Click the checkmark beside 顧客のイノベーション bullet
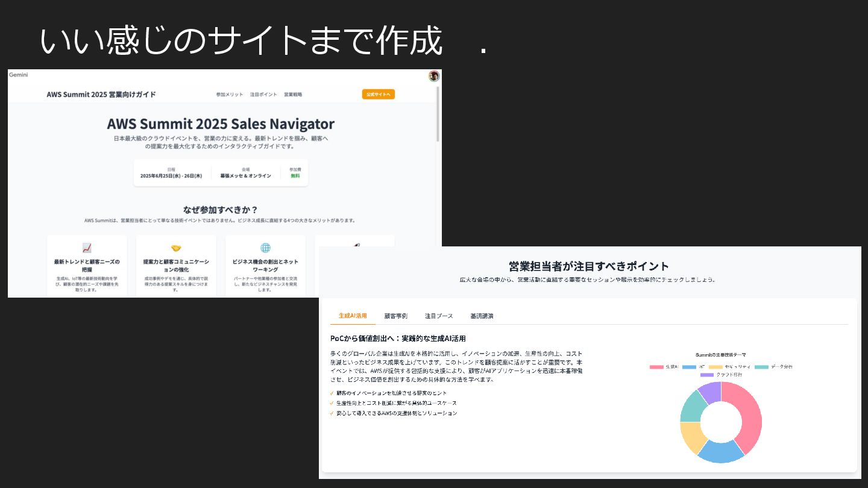The height and width of the screenshot is (488, 868). click(332, 393)
